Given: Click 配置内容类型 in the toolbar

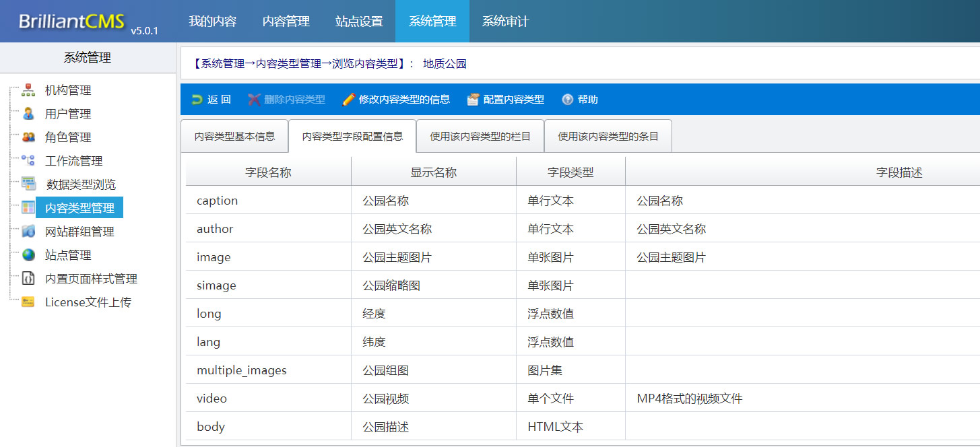Looking at the screenshot, I should (x=505, y=100).
